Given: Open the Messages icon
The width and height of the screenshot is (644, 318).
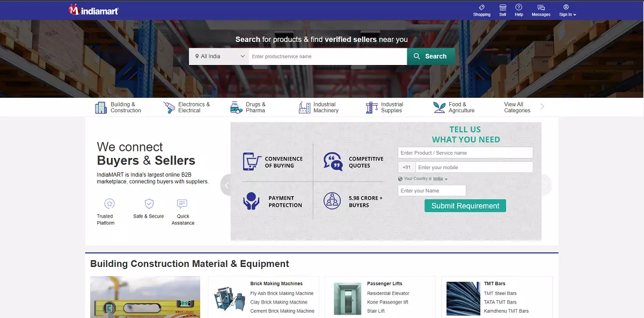Looking at the screenshot, I should point(541,8).
